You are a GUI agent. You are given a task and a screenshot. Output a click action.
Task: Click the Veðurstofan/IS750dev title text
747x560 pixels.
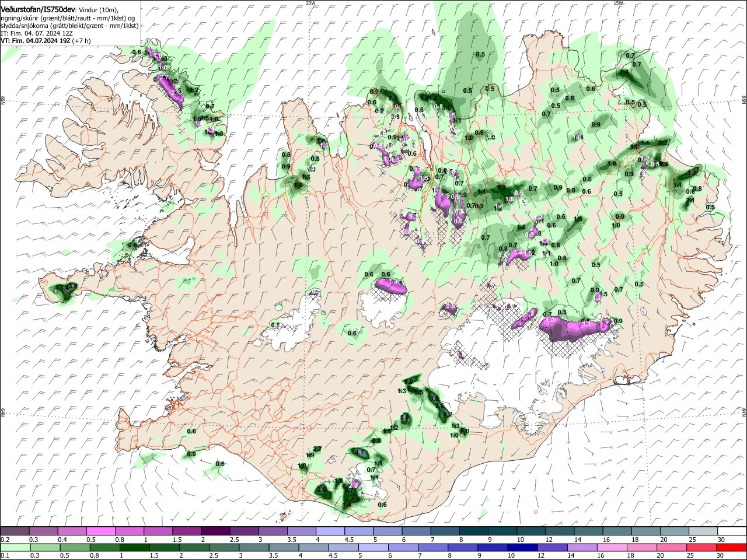pos(38,10)
